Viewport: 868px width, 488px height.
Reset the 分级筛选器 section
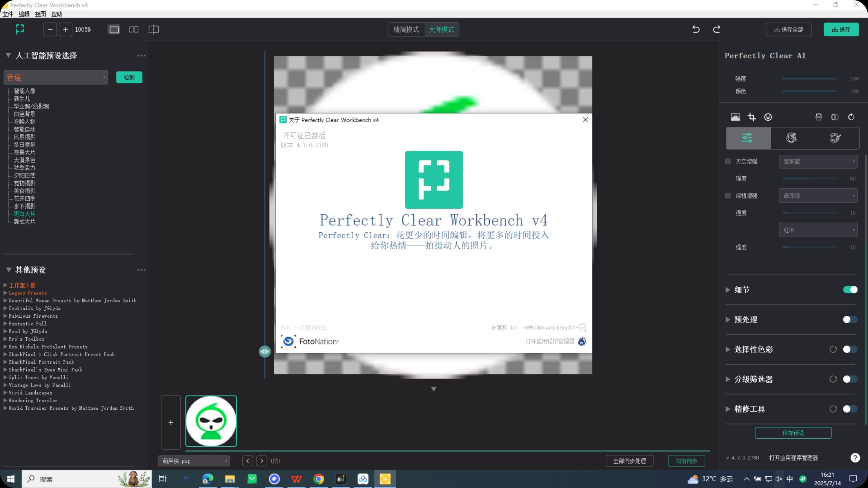tap(833, 379)
